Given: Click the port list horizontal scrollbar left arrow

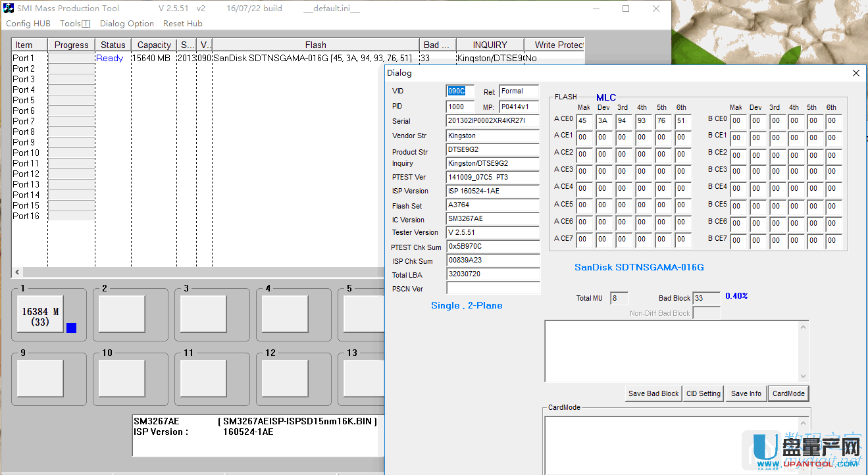Looking at the screenshot, I should (16, 272).
